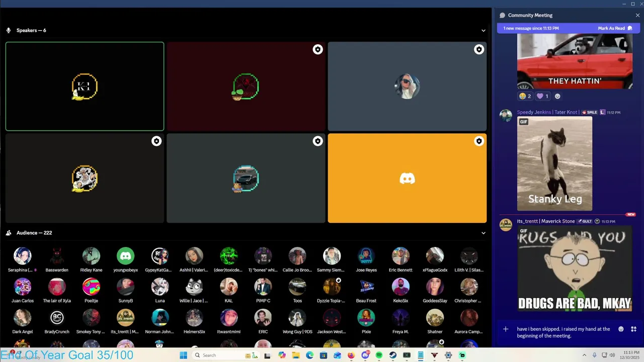Click Its_trentt | Maverick Stone username in chat
The image size is (644, 362).
click(x=546, y=221)
